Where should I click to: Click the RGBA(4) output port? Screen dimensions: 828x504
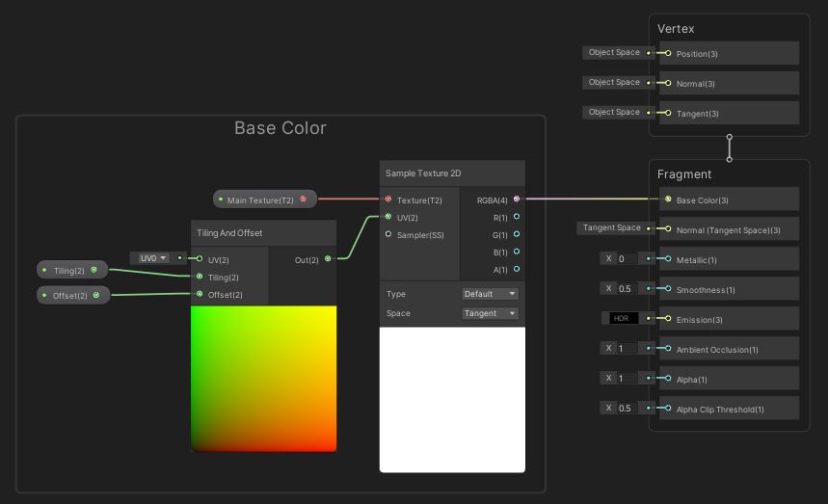point(517,199)
